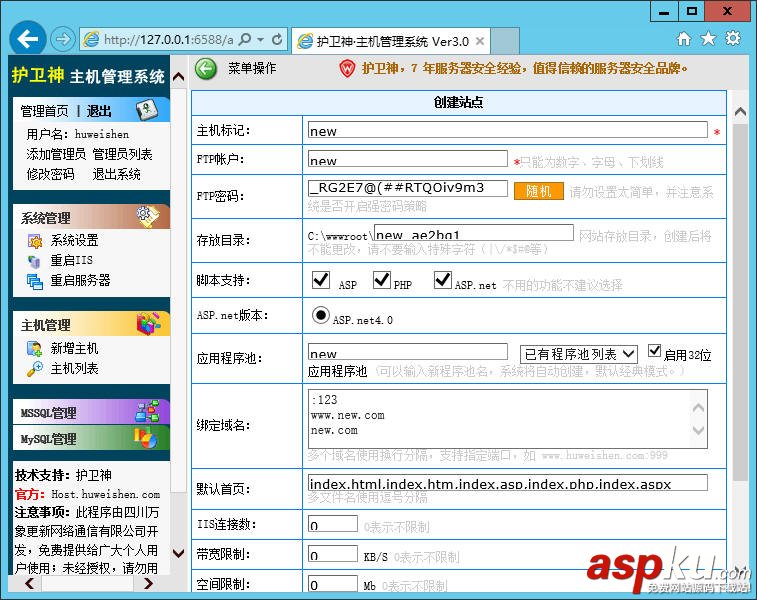Open 新增主机 menu item
This screenshot has height=600, width=757.
click(74, 348)
